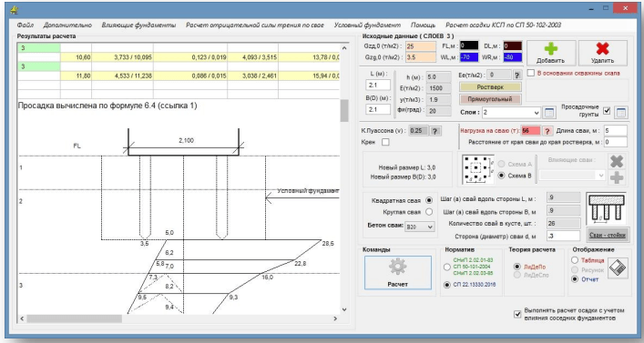Toggle Просадочные грунты checkbox
The image size is (644, 343).
click(x=607, y=110)
